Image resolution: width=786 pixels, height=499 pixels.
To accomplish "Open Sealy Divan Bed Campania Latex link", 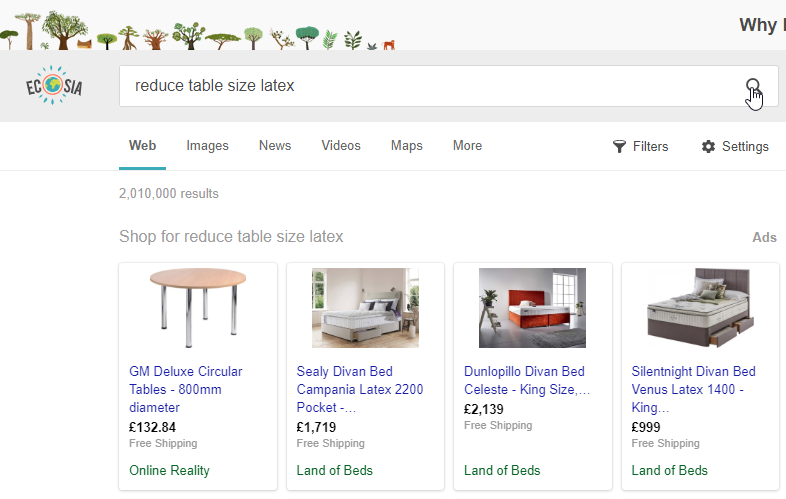I will pyautogui.click(x=359, y=389).
